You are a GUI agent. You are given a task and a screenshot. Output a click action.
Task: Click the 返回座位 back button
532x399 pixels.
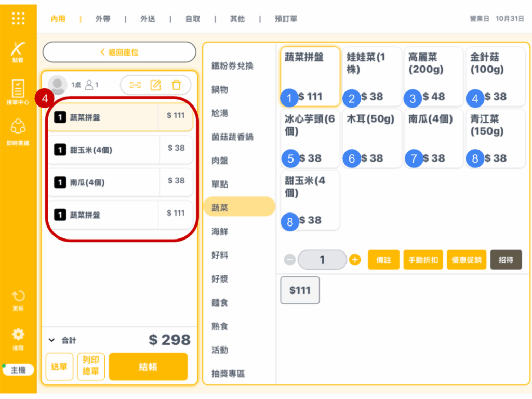coord(119,52)
